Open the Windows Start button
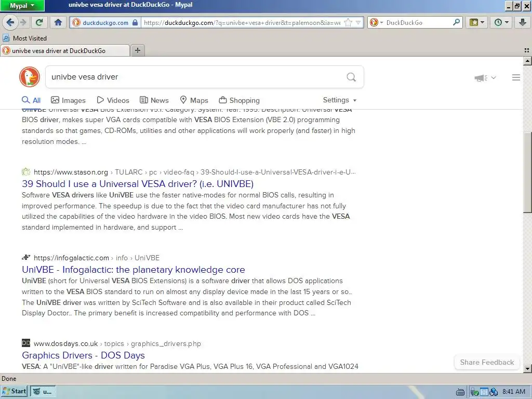Screen dimensions: 532x399 point(14,391)
